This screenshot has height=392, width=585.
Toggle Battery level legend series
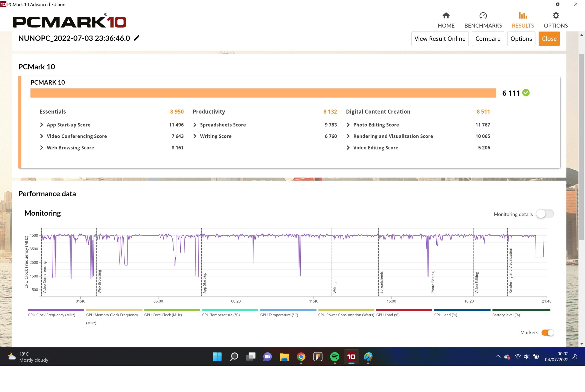521,313
